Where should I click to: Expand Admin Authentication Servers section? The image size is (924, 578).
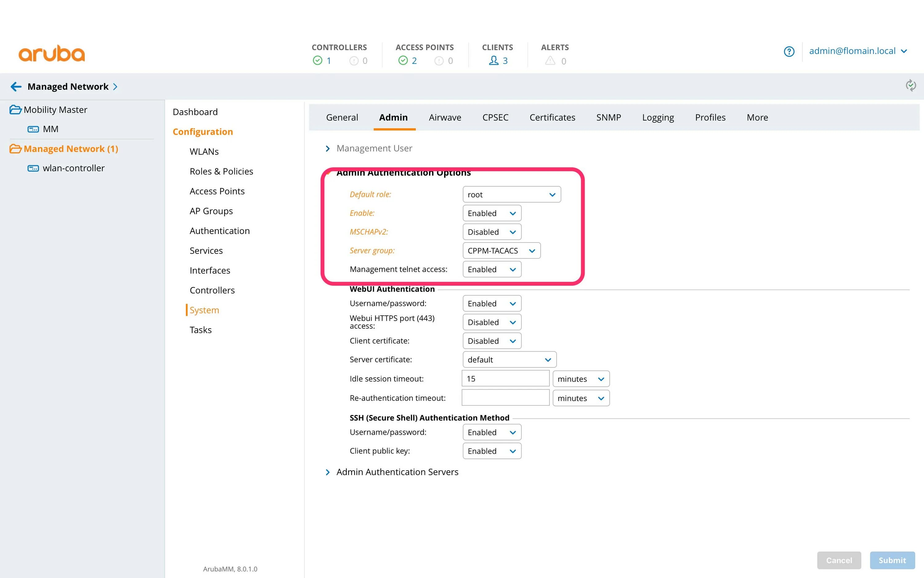[x=328, y=473]
